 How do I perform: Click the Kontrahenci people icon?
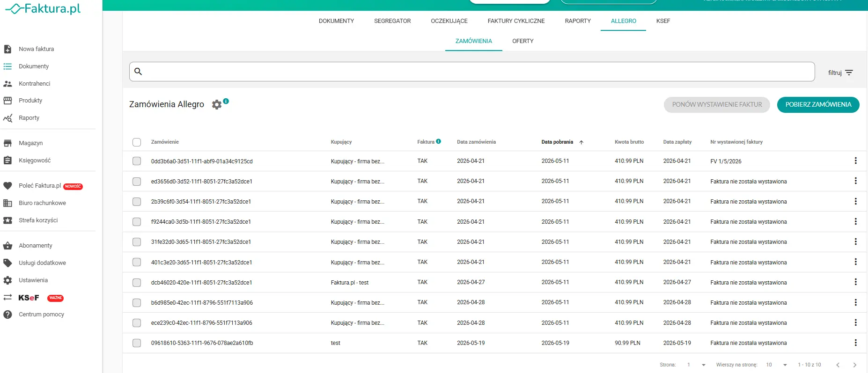[7, 84]
